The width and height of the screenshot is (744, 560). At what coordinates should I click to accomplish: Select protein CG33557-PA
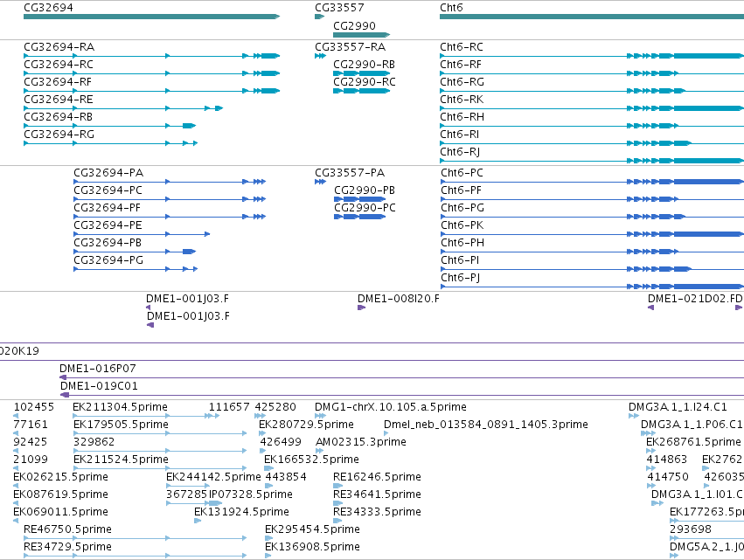tap(320, 182)
